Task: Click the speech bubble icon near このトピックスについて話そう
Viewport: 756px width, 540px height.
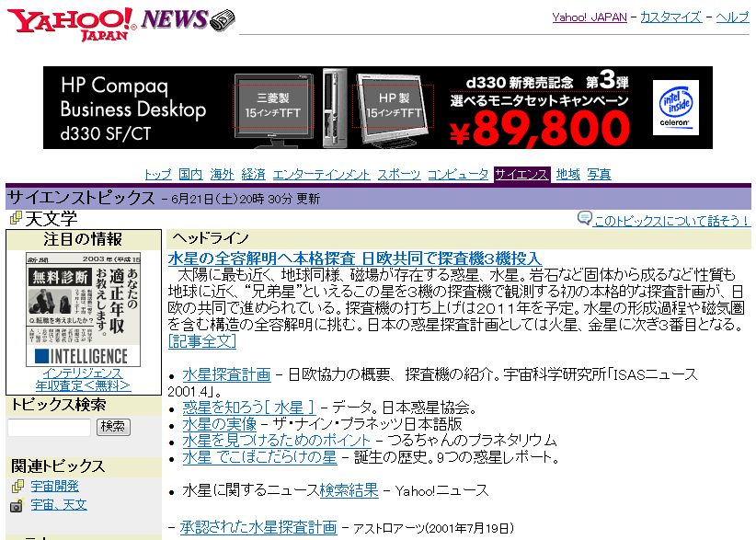Action: [584, 219]
